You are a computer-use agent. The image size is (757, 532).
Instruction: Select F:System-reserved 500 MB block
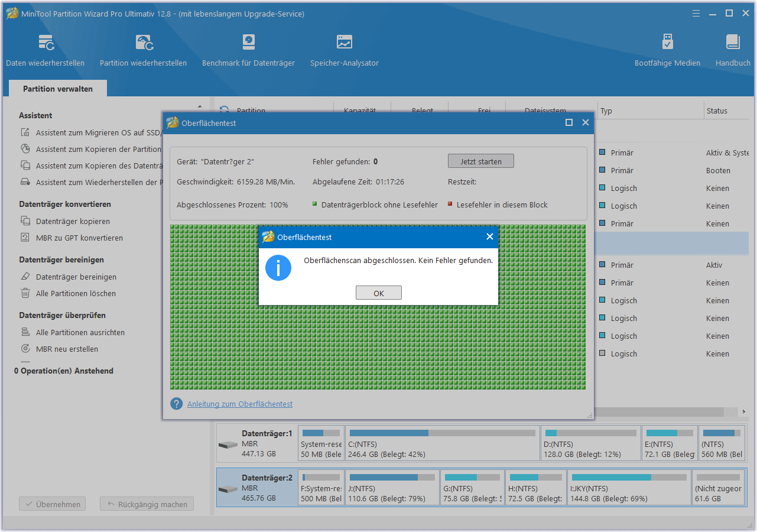321,488
